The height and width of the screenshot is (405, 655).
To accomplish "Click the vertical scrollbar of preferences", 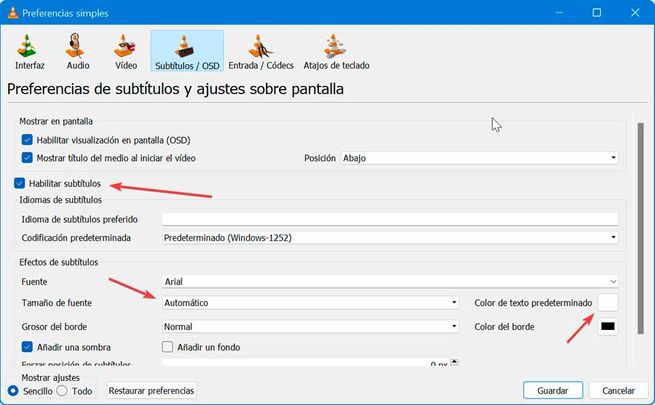I will pyautogui.click(x=640, y=228).
